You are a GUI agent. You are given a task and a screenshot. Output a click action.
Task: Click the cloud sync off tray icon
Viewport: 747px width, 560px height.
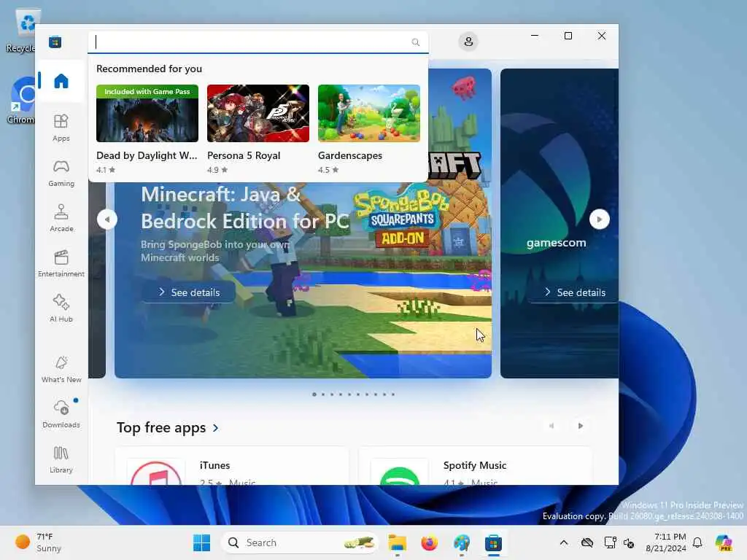click(587, 542)
